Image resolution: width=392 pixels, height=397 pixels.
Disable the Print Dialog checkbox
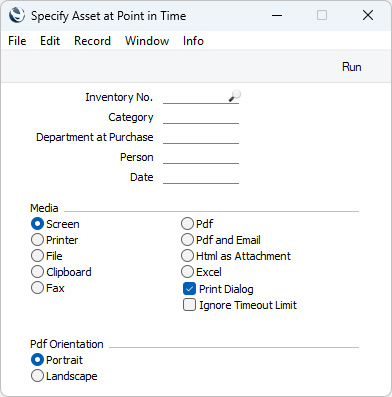tap(189, 289)
